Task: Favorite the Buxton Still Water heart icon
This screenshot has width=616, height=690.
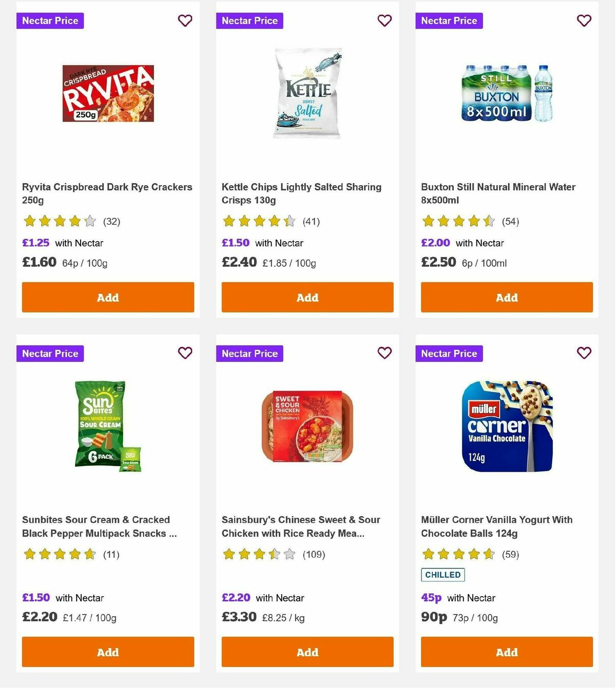Action: click(584, 21)
